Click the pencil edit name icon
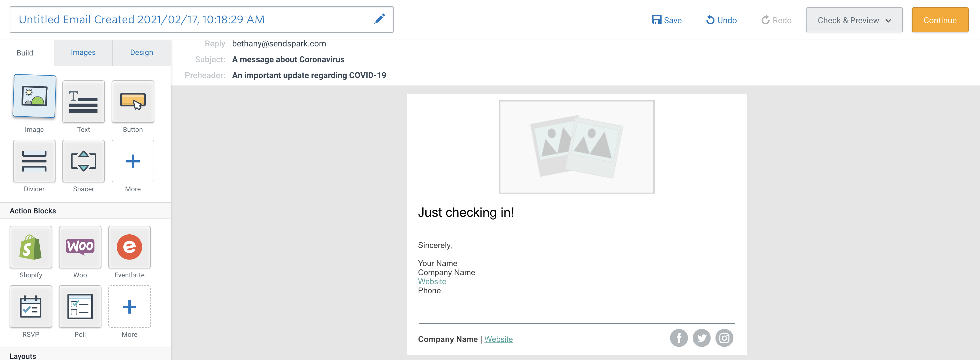 coord(379,19)
